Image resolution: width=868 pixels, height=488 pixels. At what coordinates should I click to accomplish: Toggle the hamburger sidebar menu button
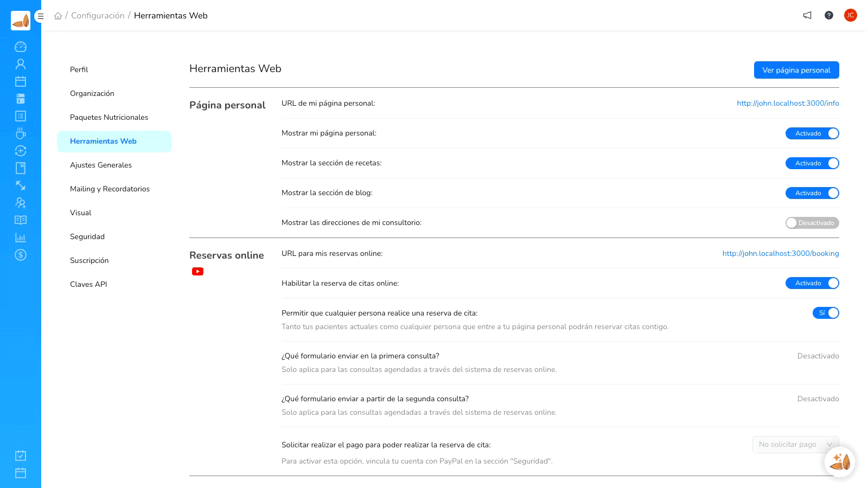(40, 16)
